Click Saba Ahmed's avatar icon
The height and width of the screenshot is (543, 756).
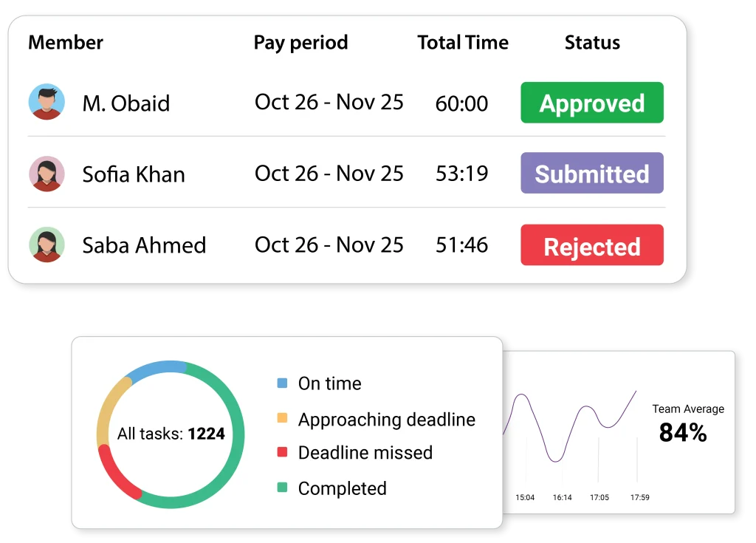(x=47, y=245)
